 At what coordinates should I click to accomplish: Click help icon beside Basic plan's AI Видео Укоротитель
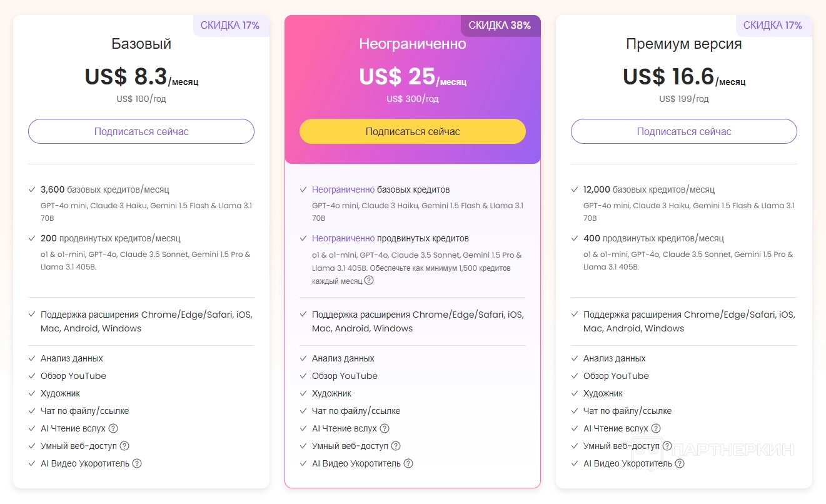(137, 463)
